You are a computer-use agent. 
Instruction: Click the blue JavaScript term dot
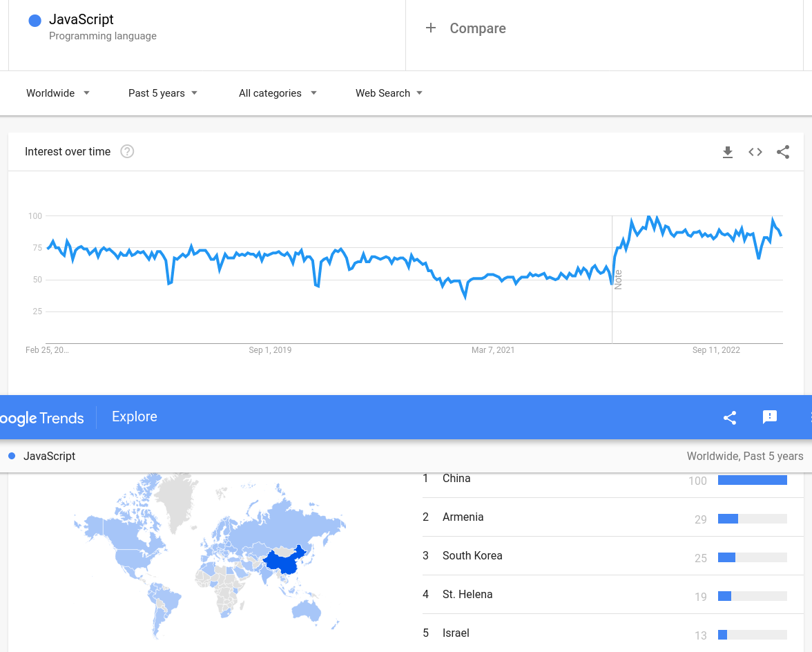[35, 21]
